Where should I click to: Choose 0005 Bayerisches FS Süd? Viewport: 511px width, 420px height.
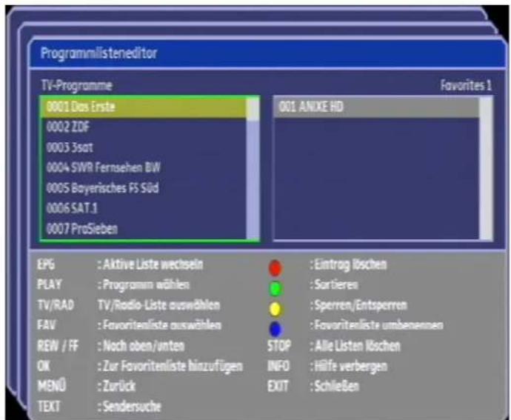(144, 188)
